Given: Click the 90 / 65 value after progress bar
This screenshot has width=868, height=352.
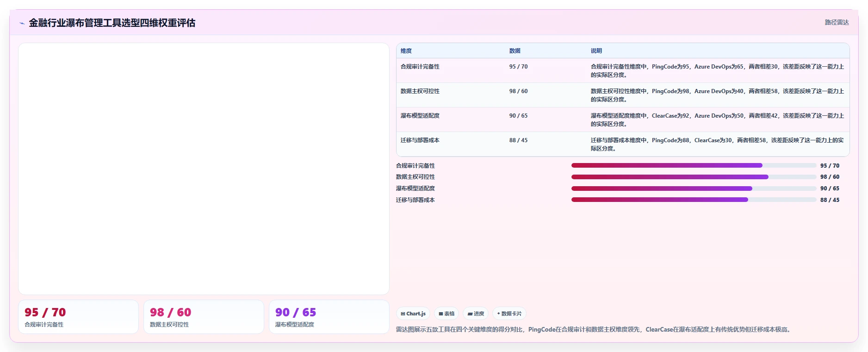Looking at the screenshot, I should click(x=830, y=189).
